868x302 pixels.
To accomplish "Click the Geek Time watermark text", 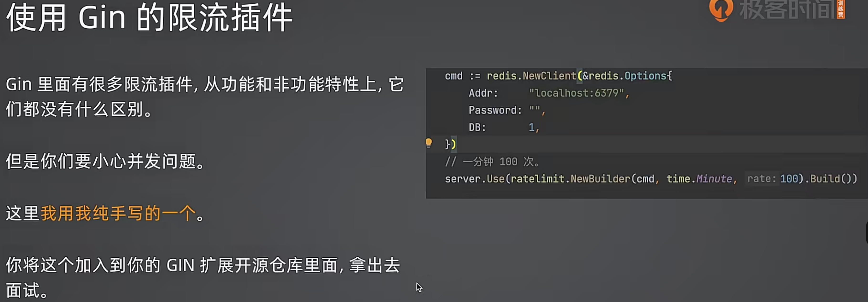I will [x=787, y=10].
